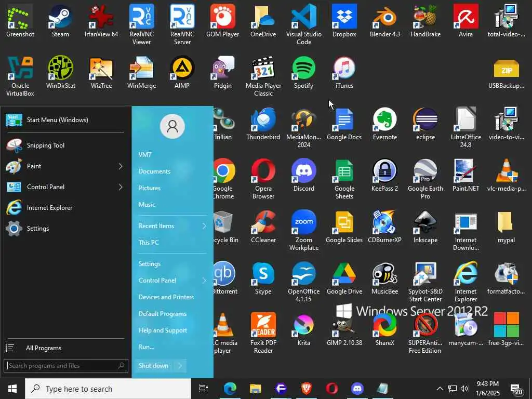Open Visual Studio Code shortcut
The height and width of the screenshot is (399, 532).
pyautogui.click(x=303, y=24)
